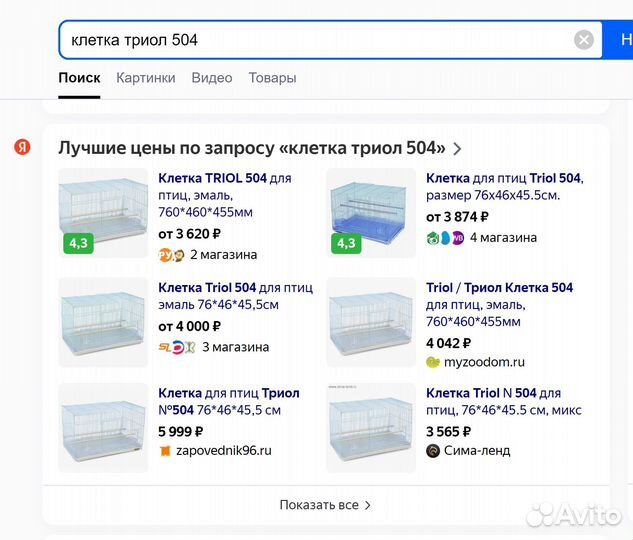Click the myzoodom.ru store icon

point(433,362)
